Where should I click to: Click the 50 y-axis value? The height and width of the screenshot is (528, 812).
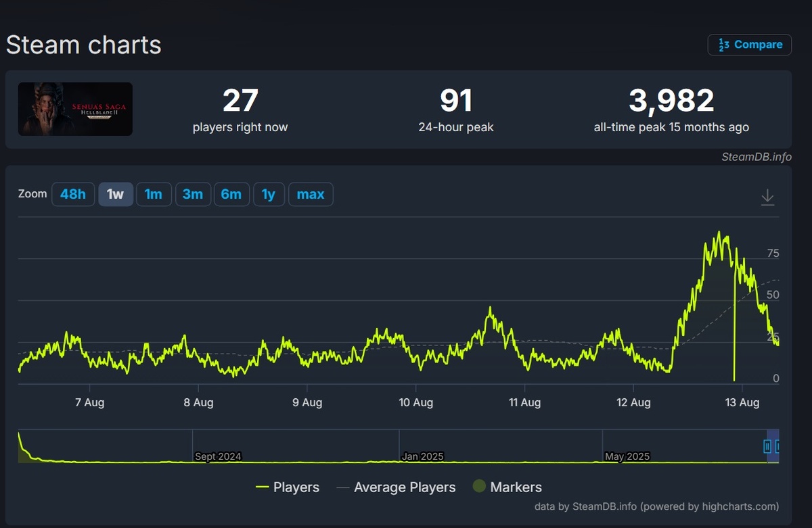tap(773, 295)
